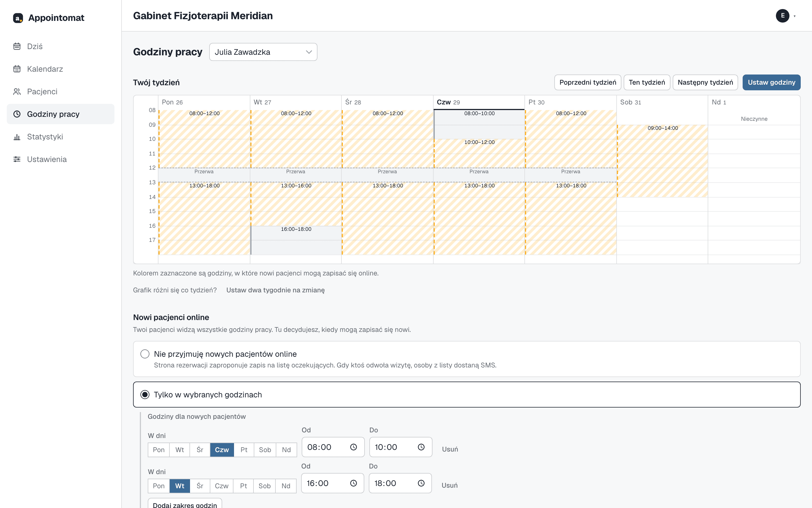Click the Statystyki bar chart icon

[17, 137]
